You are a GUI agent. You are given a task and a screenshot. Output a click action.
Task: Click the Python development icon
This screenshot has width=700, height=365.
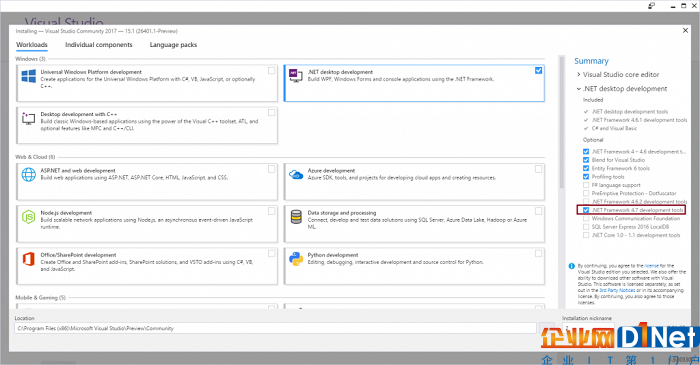pyautogui.click(x=296, y=259)
